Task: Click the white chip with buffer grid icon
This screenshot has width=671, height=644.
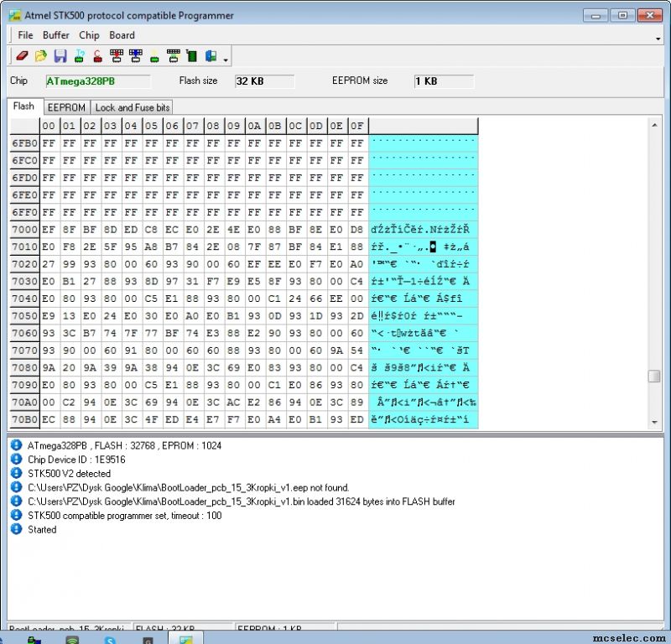Action: (174, 56)
